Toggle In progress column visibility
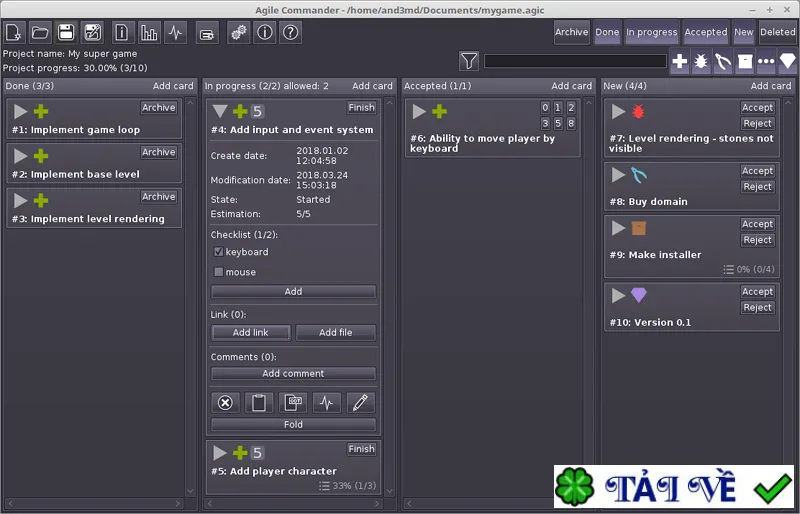 point(652,32)
